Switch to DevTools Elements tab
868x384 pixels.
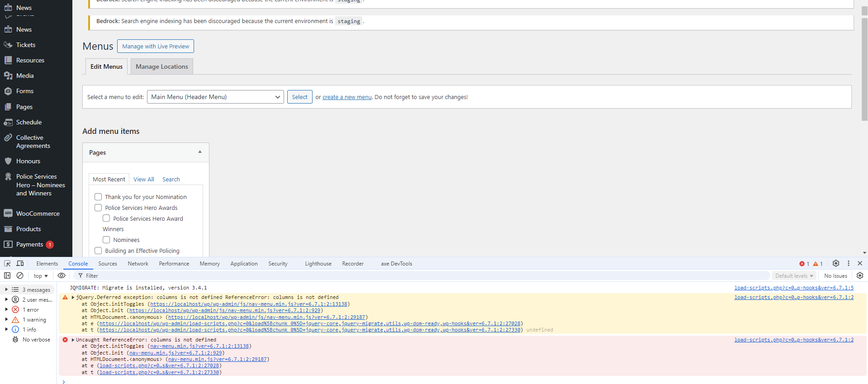pos(47,264)
